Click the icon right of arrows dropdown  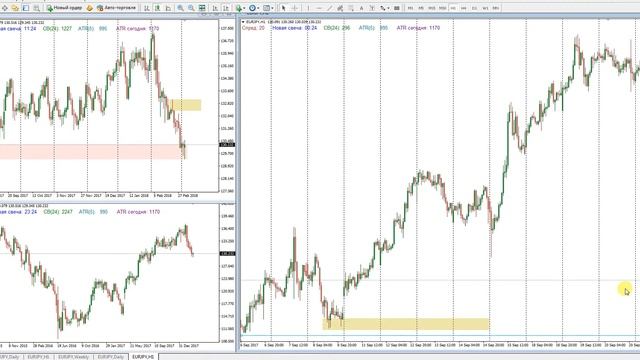pos(396,8)
